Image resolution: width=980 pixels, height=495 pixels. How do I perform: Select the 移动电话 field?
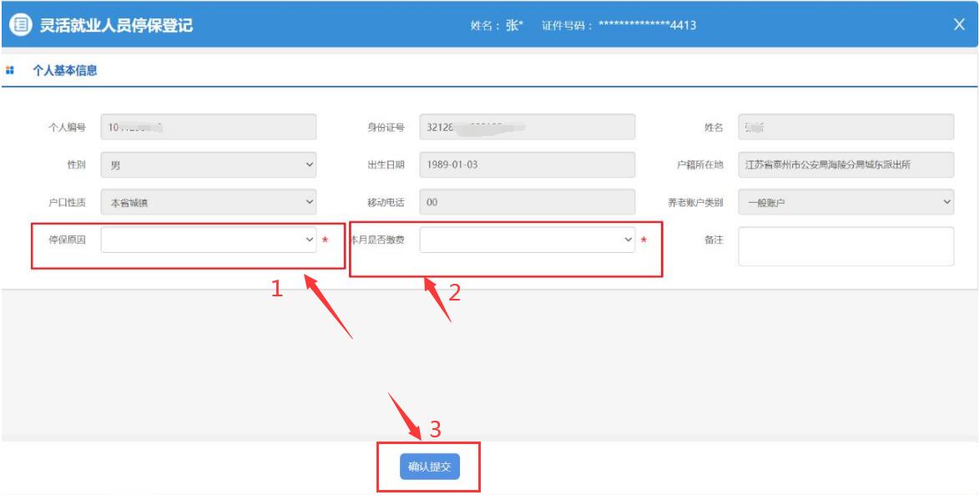[x=527, y=202]
